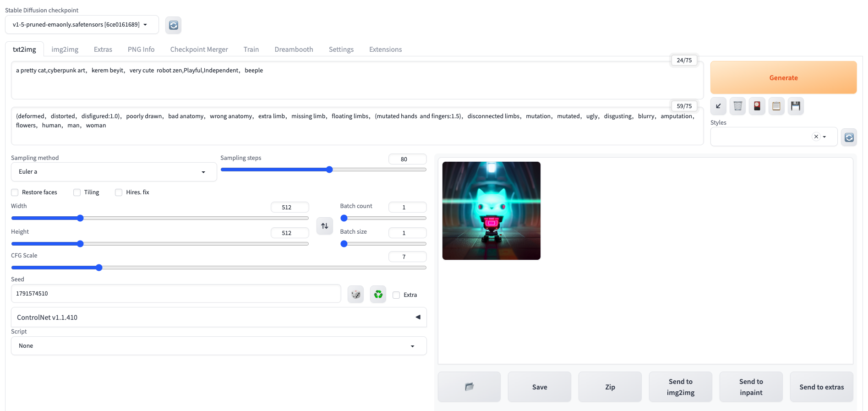Click the Batch size value field
This screenshot has height=411, width=868.
pos(407,233)
